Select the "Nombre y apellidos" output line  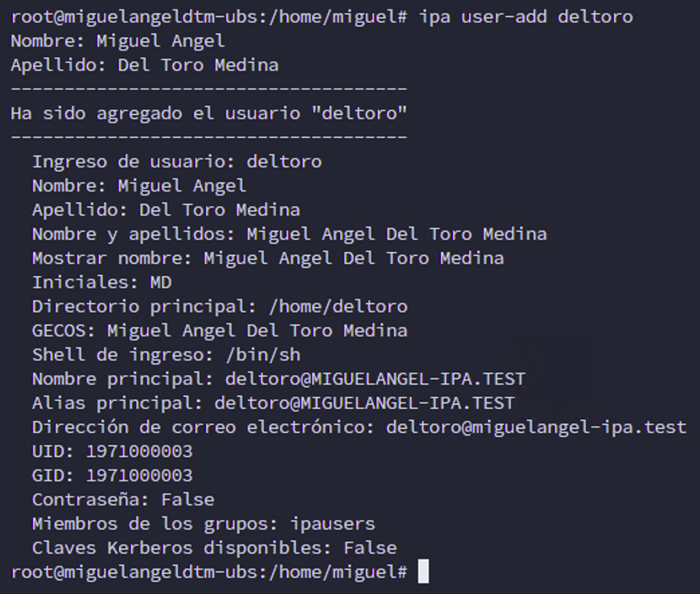coord(290,233)
